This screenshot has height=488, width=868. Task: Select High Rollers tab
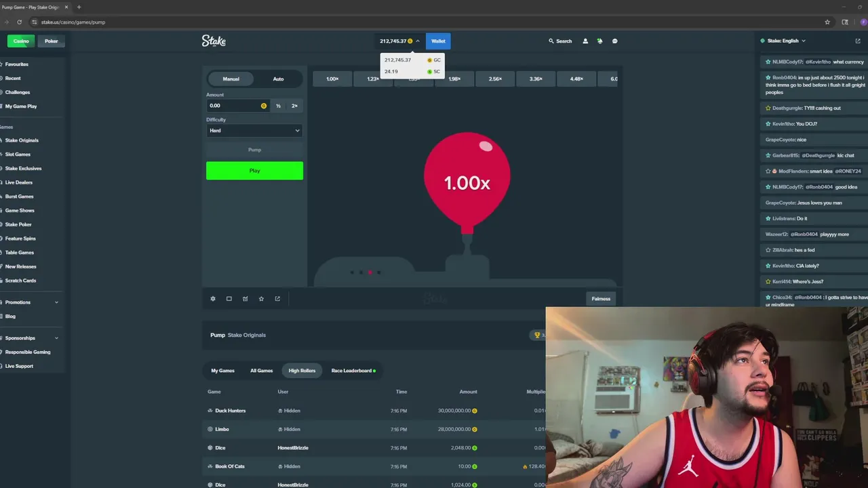302,371
